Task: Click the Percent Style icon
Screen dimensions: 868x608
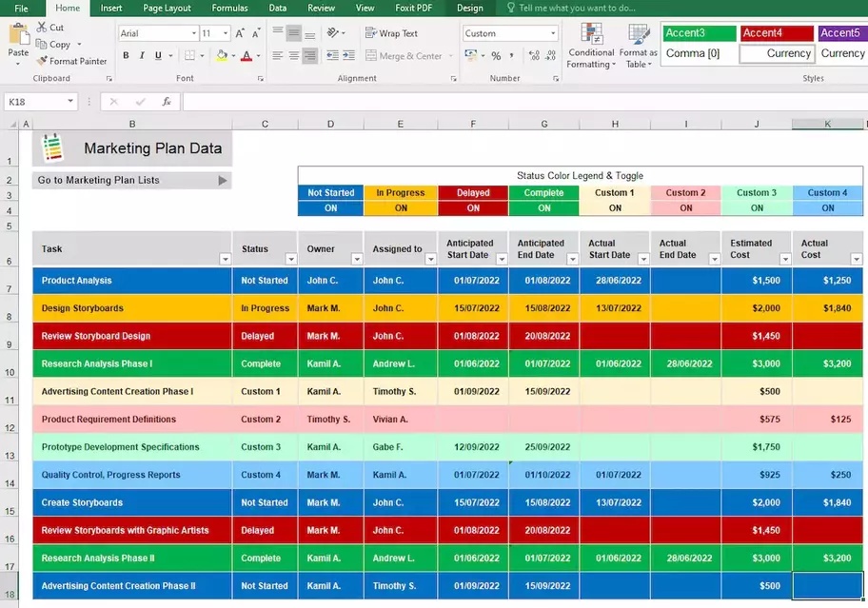Action: 496,56
